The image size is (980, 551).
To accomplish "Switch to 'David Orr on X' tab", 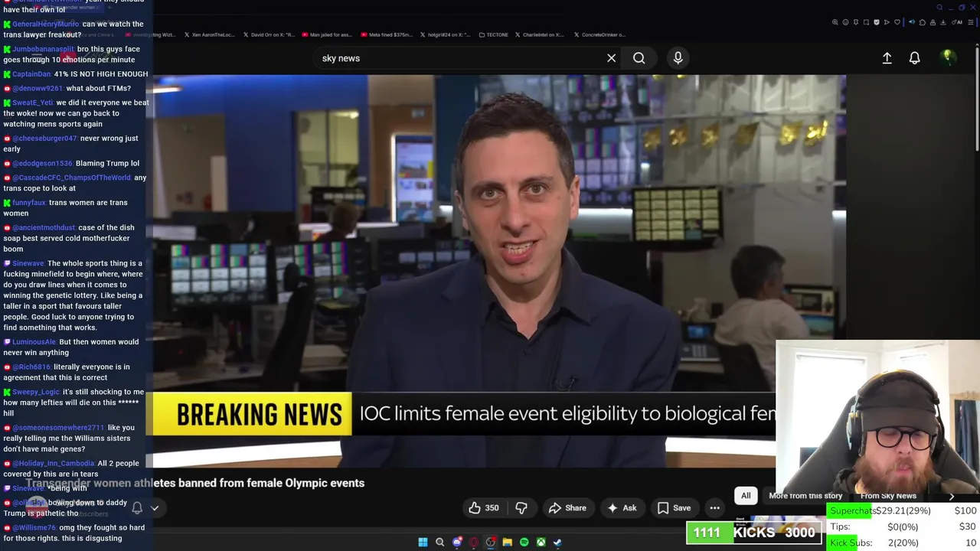I will [269, 34].
